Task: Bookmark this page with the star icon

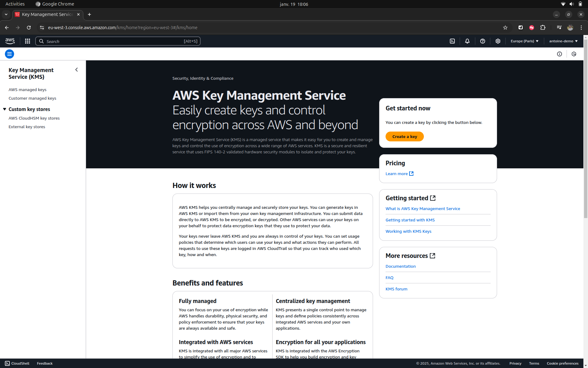Action: (505, 28)
